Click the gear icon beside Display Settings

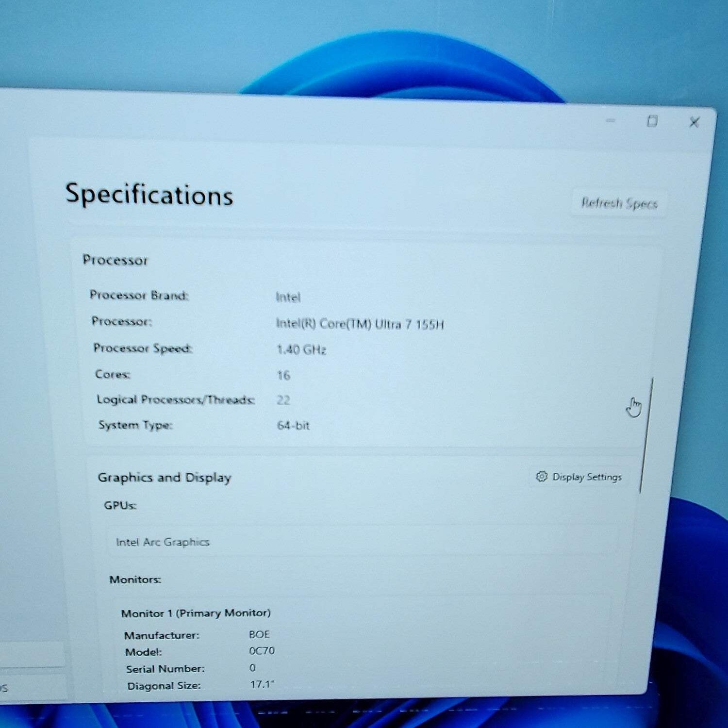point(542,477)
